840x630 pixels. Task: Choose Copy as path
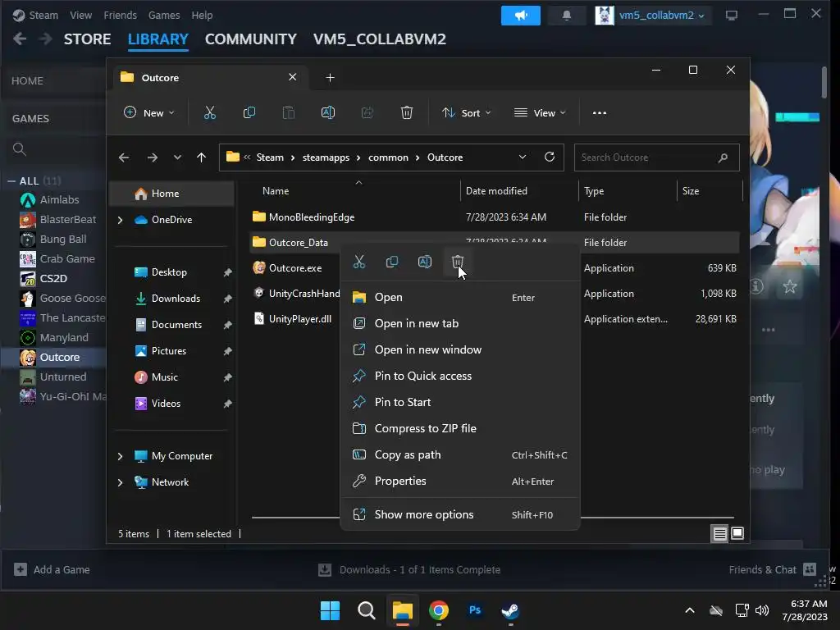tap(460, 454)
